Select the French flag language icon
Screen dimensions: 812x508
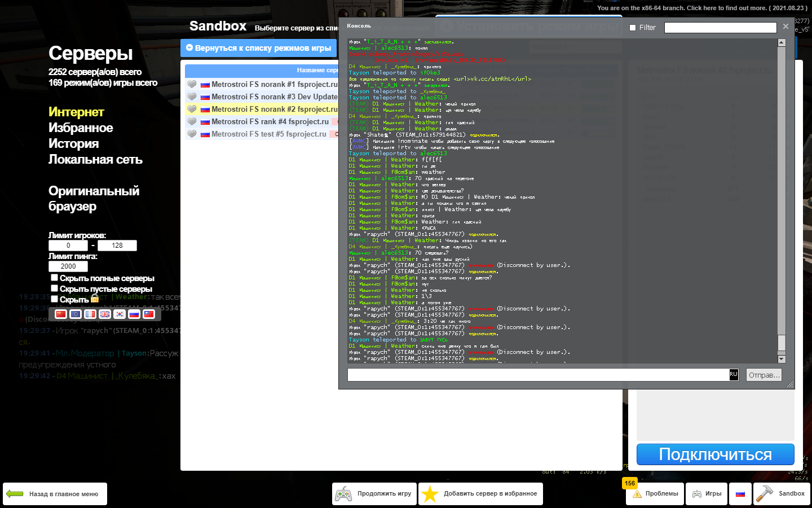(90, 314)
